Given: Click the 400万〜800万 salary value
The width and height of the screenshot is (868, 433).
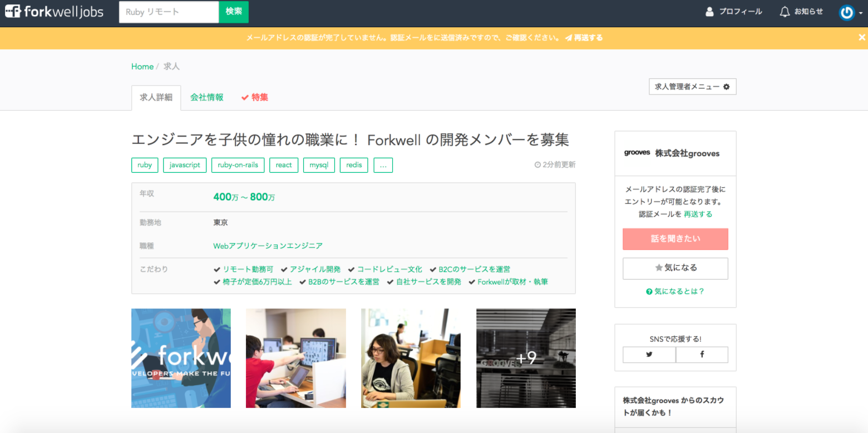Looking at the screenshot, I should (x=244, y=197).
